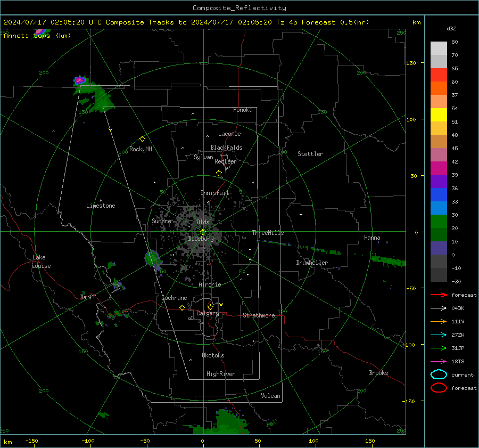Click the Strathmore city label
This screenshot has width=479, height=448.
click(x=259, y=315)
